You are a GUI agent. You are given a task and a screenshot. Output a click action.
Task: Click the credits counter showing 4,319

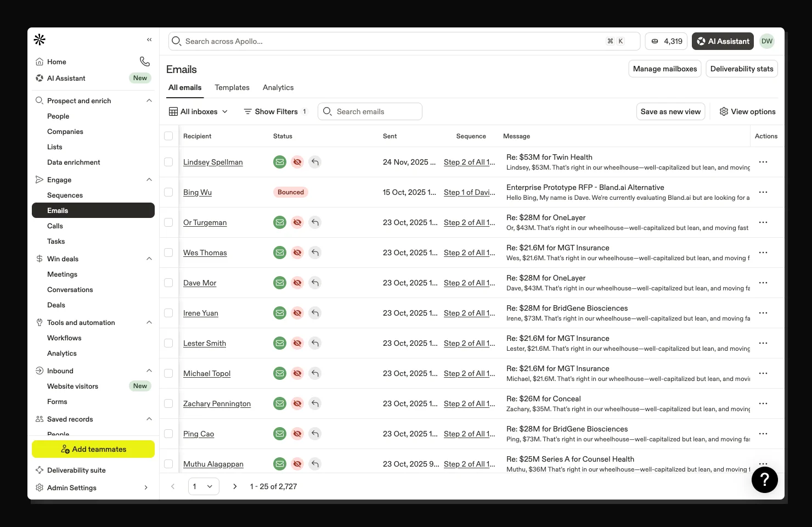point(667,41)
